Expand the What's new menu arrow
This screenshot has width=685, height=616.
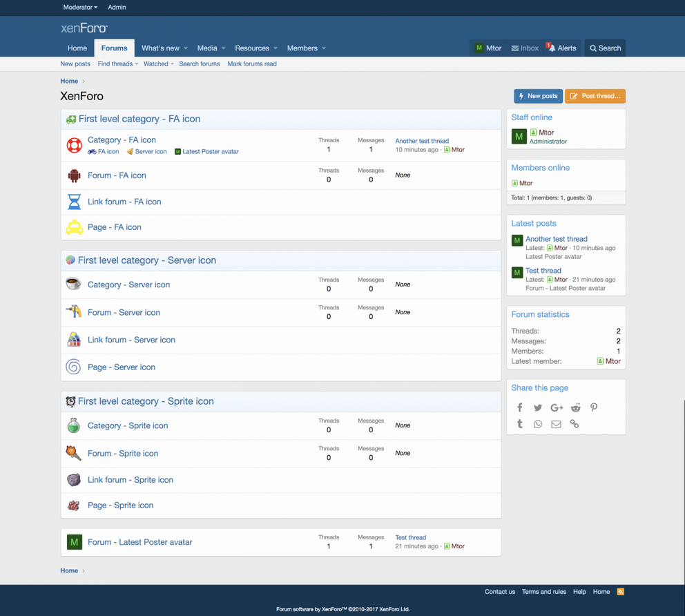click(x=186, y=48)
